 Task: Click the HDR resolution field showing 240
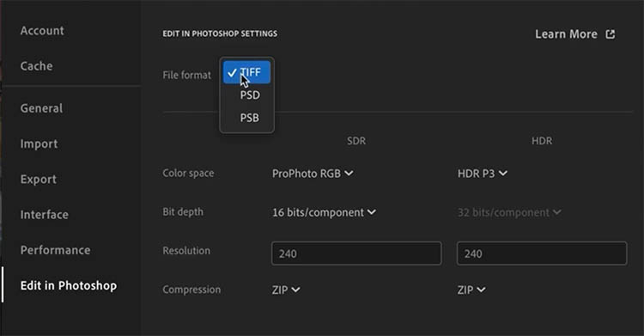pos(542,254)
